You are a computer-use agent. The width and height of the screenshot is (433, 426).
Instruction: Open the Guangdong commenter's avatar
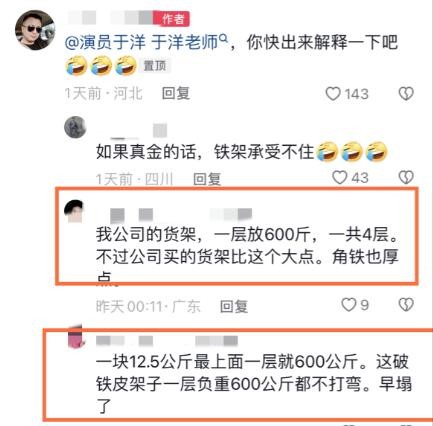[x=74, y=211]
